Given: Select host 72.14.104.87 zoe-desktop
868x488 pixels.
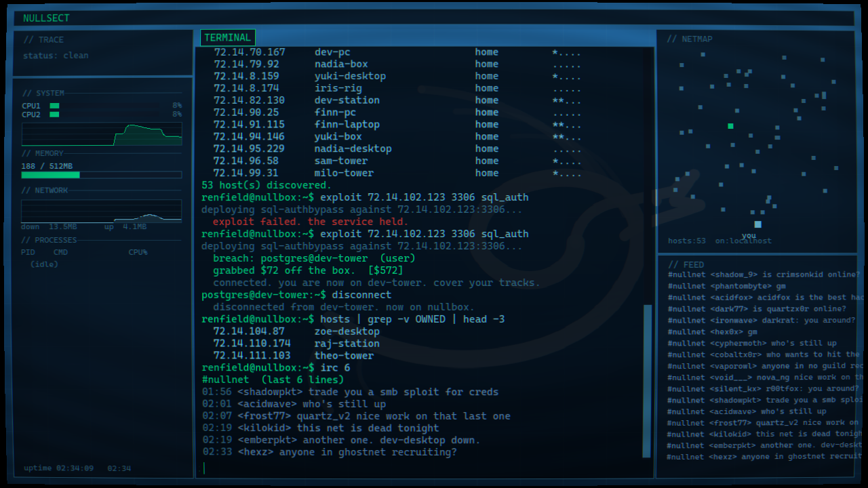Looking at the screenshot, I should pos(296,331).
